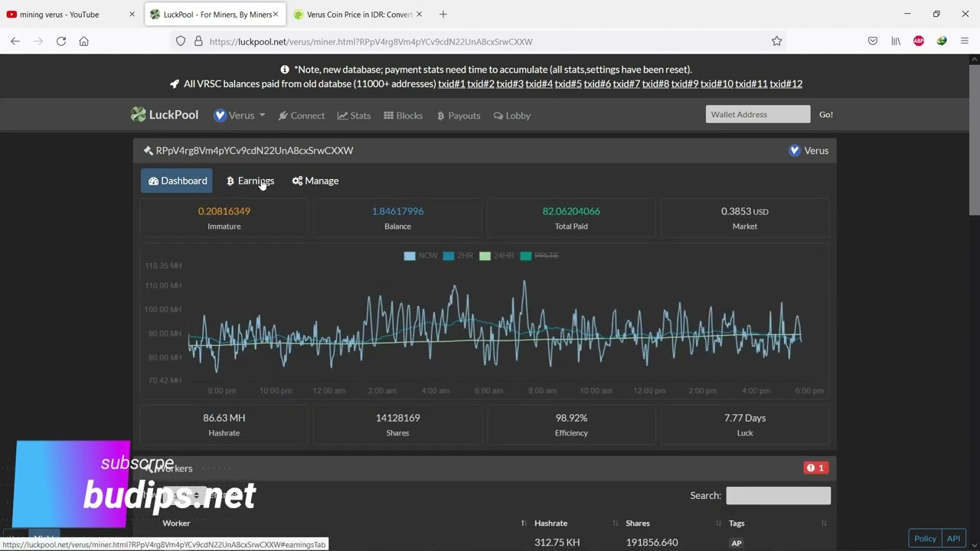Open the Internet Download Manager extension icon
Image resolution: width=980 pixels, height=551 pixels.
pos(942,41)
